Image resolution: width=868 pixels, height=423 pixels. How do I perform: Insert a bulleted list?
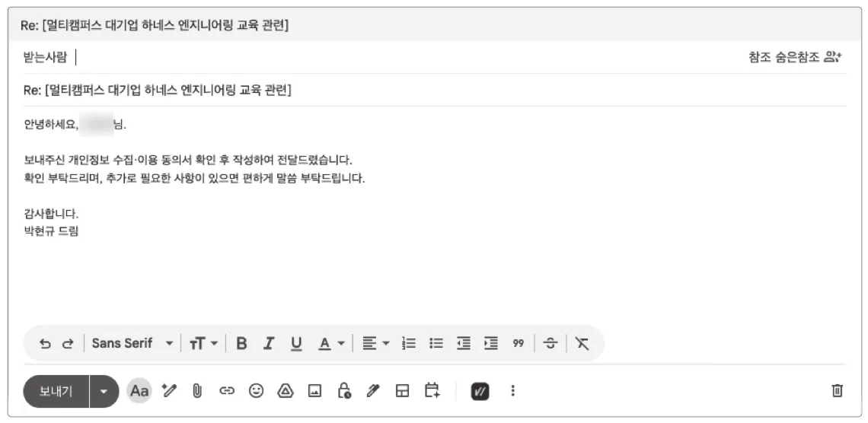pyautogui.click(x=436, y=343)
